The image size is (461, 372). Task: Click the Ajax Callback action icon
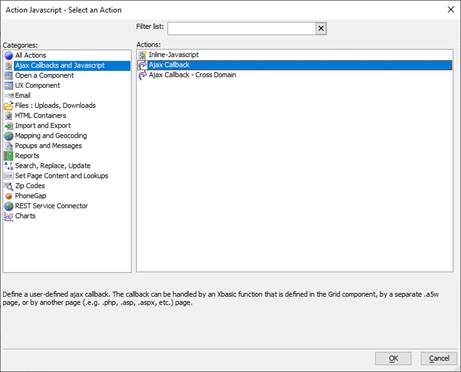[143, 65]
